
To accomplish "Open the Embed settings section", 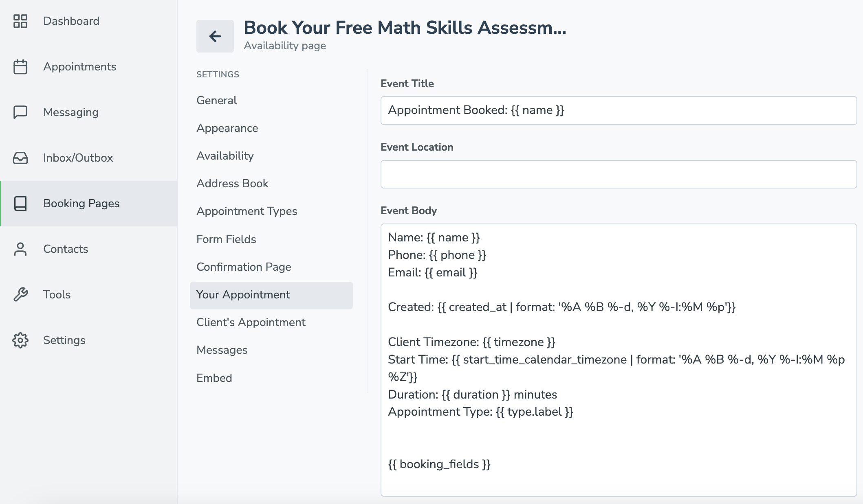I will [214, 378].
